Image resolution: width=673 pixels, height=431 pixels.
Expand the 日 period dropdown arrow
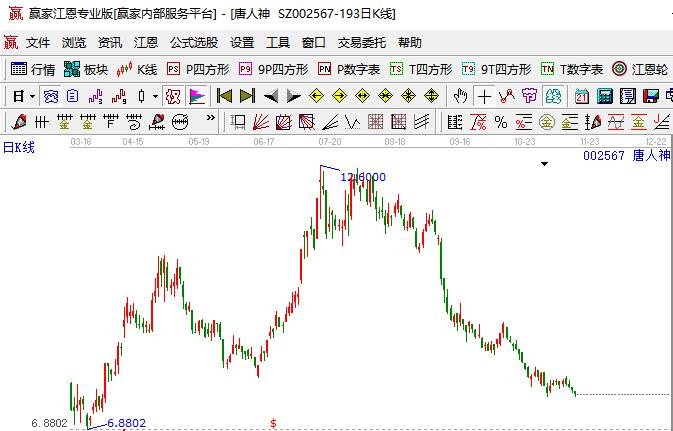pyautogui.click(x=32, y=96)
